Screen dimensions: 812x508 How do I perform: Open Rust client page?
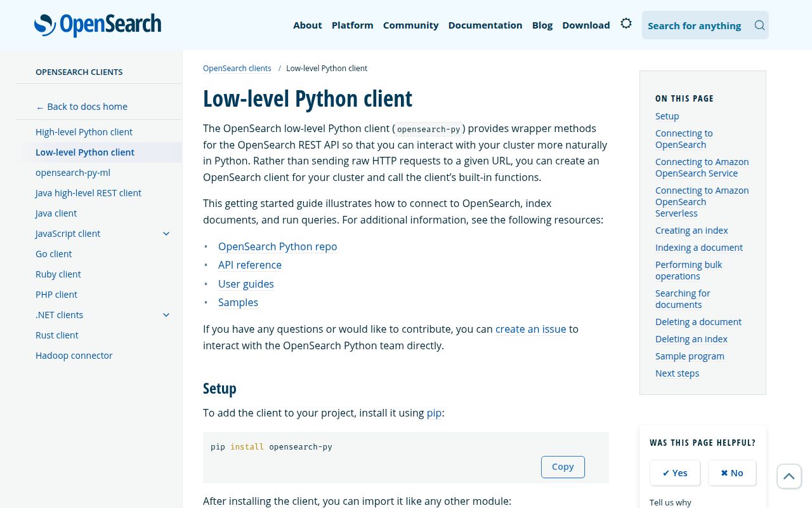coord(57,335)
